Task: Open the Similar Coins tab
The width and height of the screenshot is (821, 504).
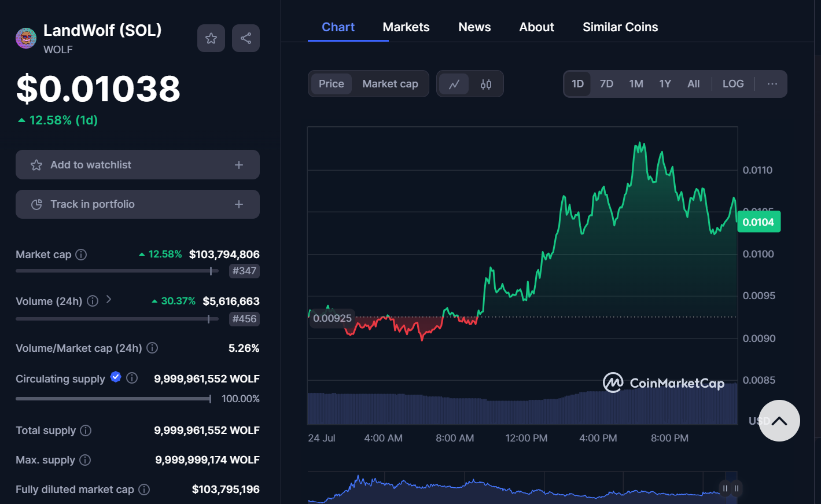Action: [x=620, y=27]
